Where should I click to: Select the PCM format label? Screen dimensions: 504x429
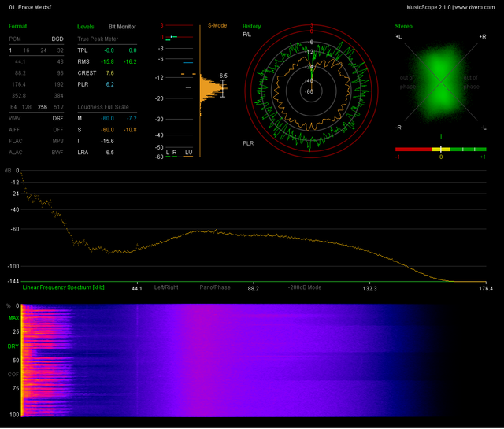click(15, 39)
